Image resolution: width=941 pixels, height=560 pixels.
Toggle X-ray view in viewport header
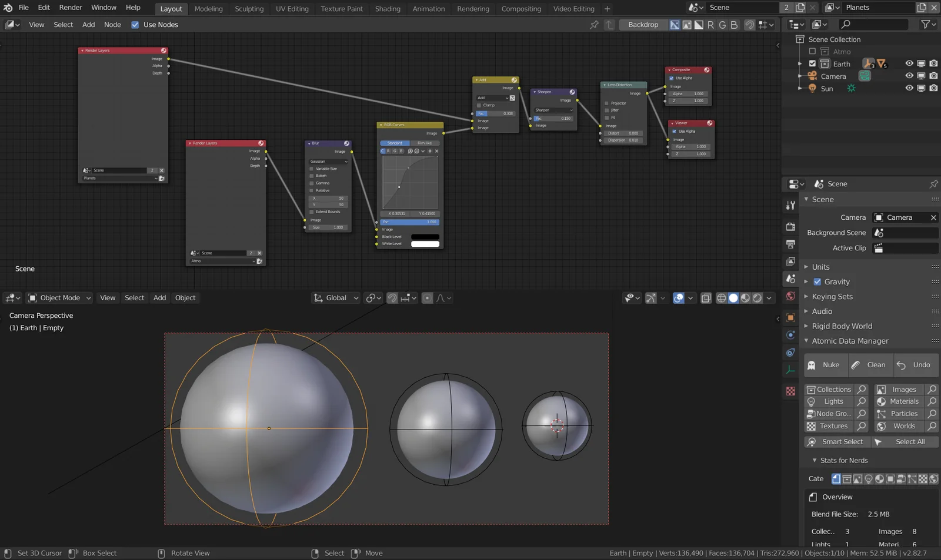(706, 298)
